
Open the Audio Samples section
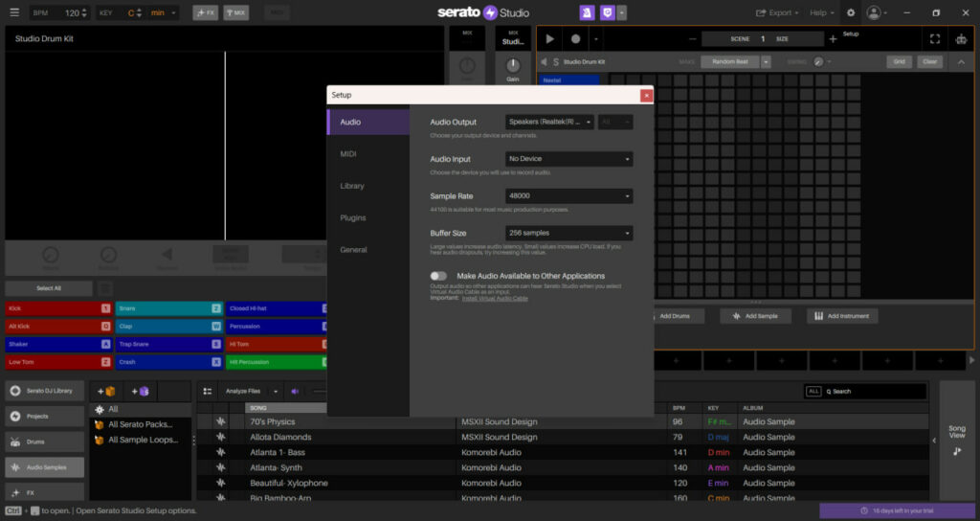45,467
